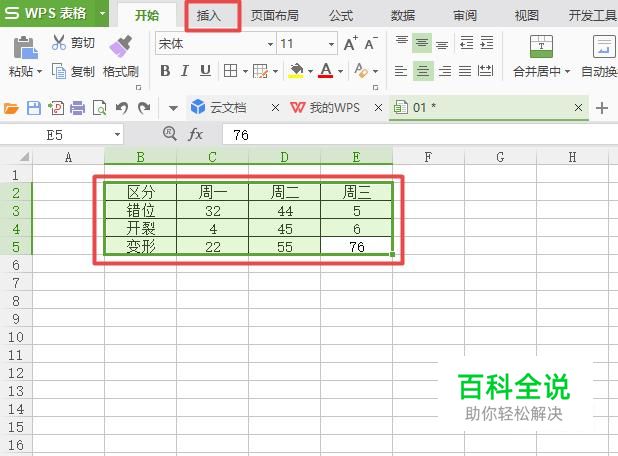Click the redo arrow
Image resolution: width=618 pixels, height=456 pixels.
pyautogui.click(x=144, y=108)
